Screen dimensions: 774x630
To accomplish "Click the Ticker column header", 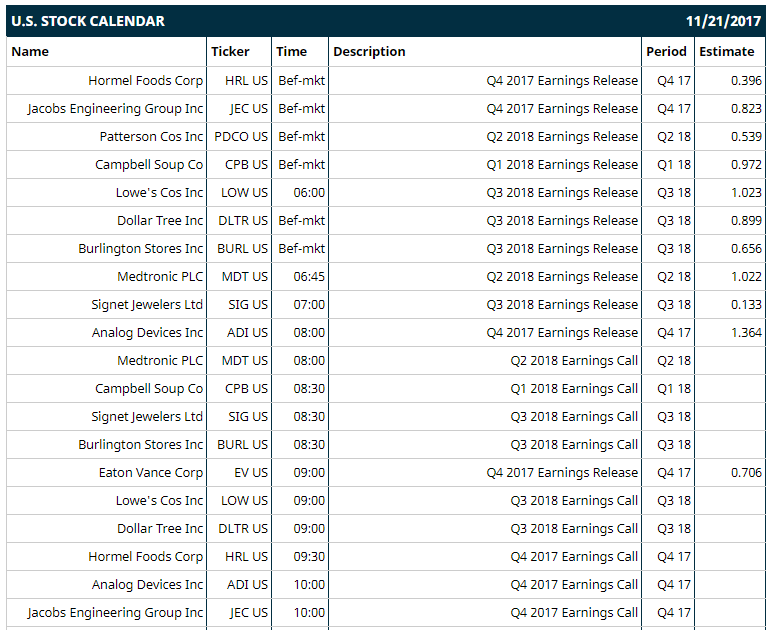I will point(230,52).
